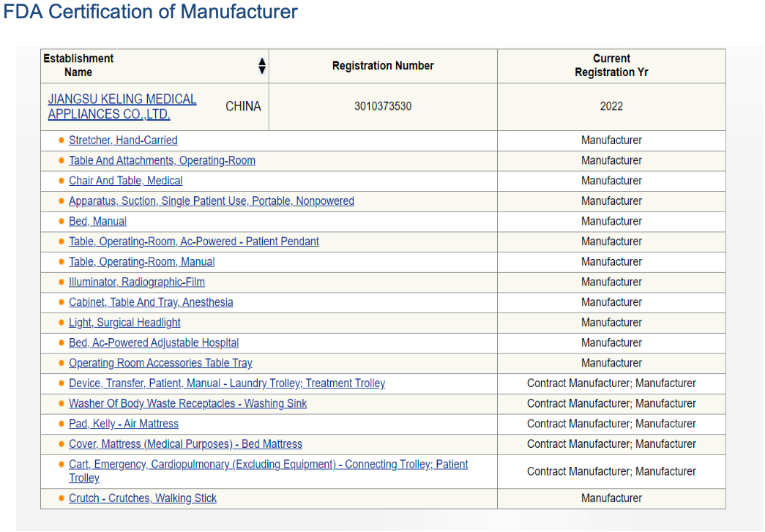Select Table, Operating-Room, Manual link

pos(141,262)
